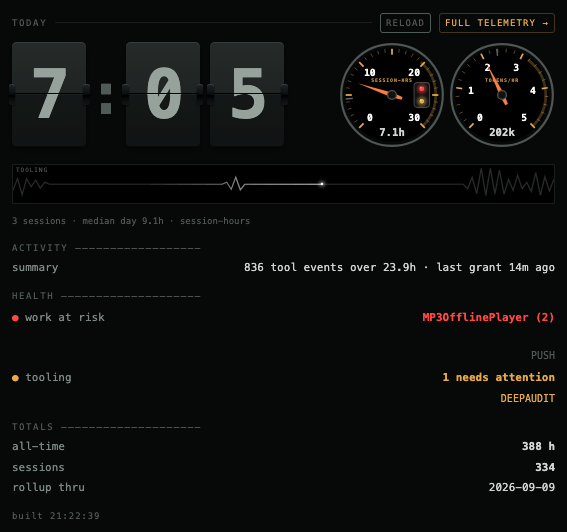
Task: Click the all-time value 388 h
Action: tap(538, 446)
